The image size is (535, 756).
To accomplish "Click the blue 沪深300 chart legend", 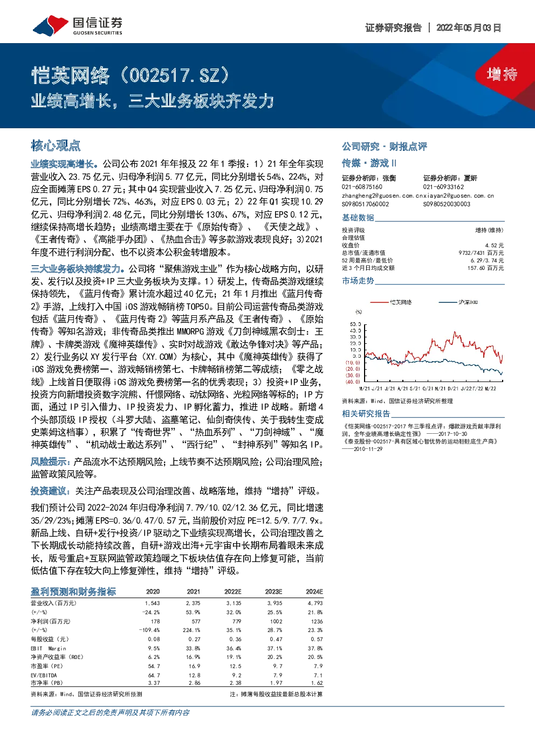I will tap(458, 302).
